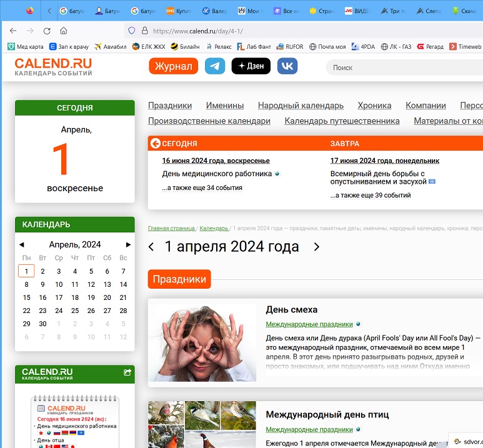Open the Именины navigation link

(225, 106)
